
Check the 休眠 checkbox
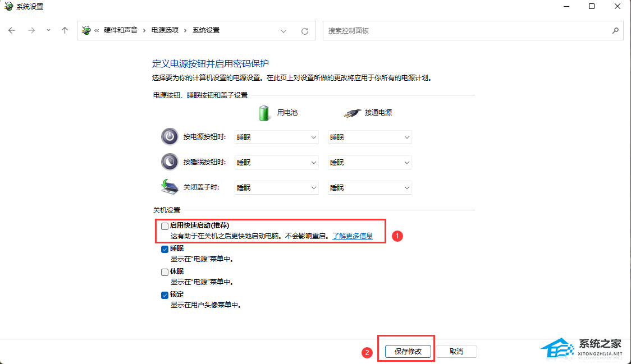(164, 272)
